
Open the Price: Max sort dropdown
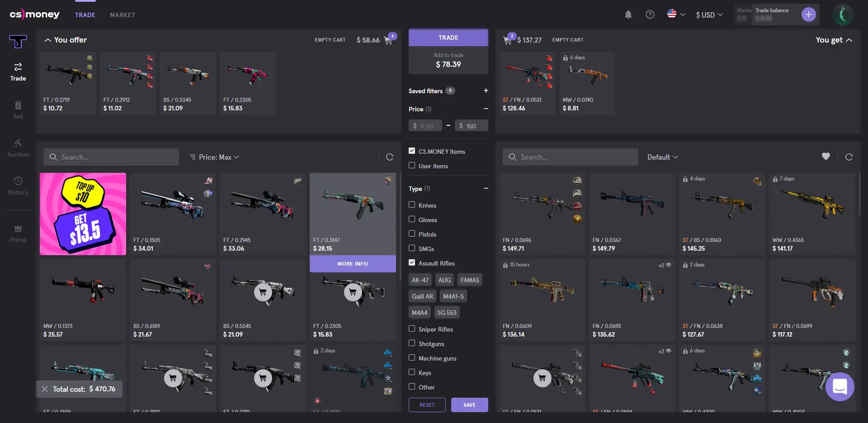click(x=214, y=157)
